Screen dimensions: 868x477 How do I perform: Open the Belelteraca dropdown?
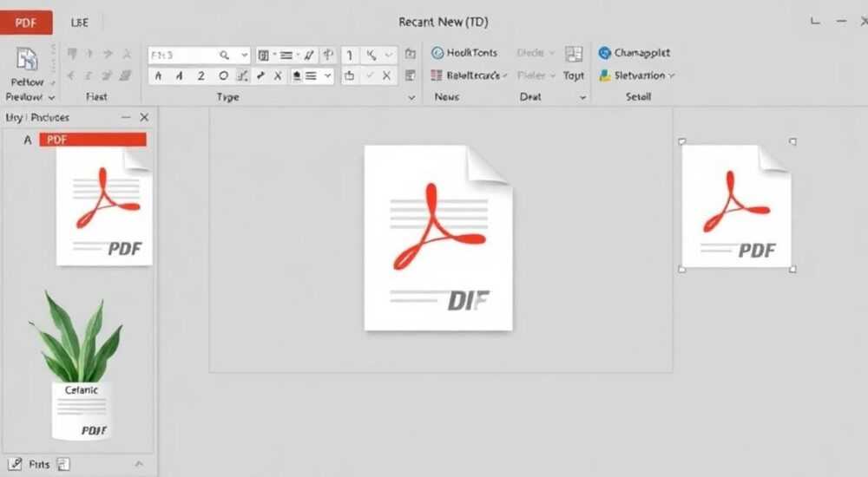469,75
